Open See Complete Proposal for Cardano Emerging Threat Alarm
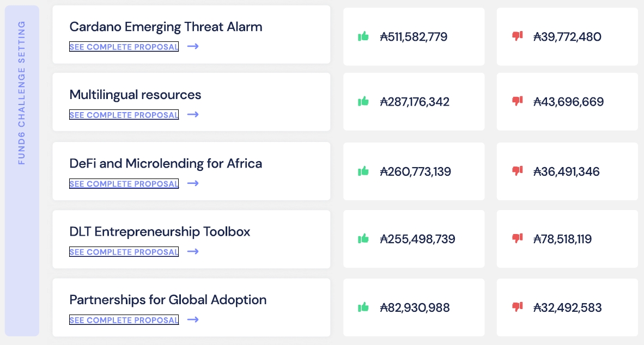Viewport: 644px width, 345px height. click(x=124, y=47)
